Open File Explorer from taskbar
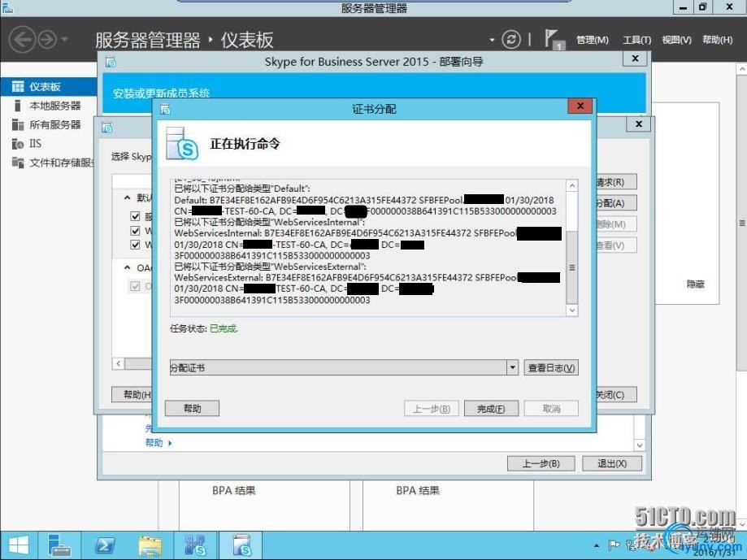The image size is (747, 560). point(150,545)
